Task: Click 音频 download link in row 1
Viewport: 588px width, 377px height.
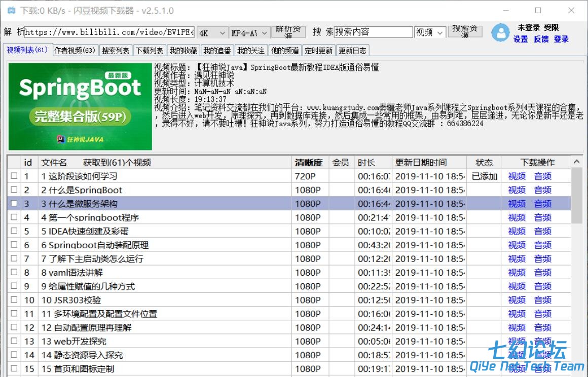Action: [x=542, y=176]
